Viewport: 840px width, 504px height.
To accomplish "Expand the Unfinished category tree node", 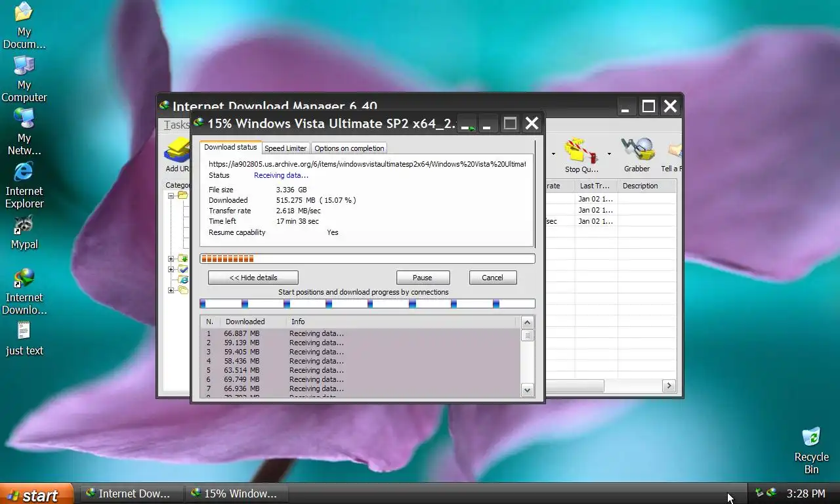I will click(171, 259).
